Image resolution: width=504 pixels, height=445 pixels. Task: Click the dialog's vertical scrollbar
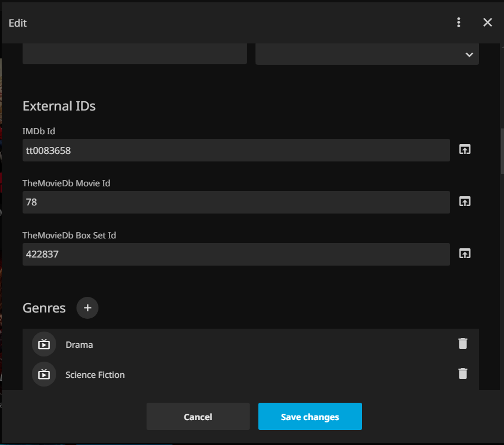click(502, 150)
